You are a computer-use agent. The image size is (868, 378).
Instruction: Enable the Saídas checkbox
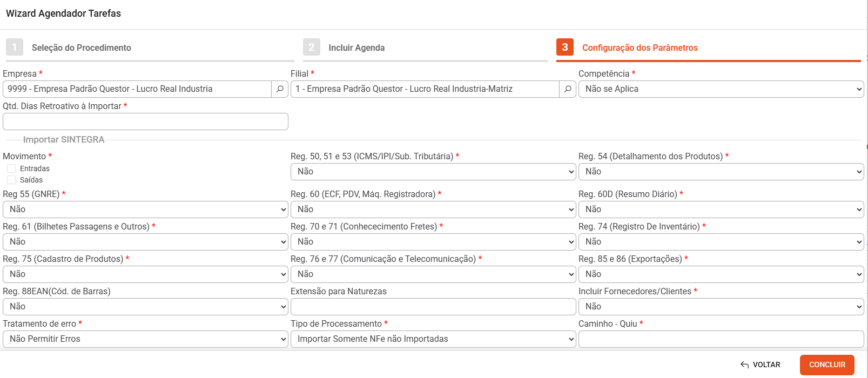(x=11, y=180)
